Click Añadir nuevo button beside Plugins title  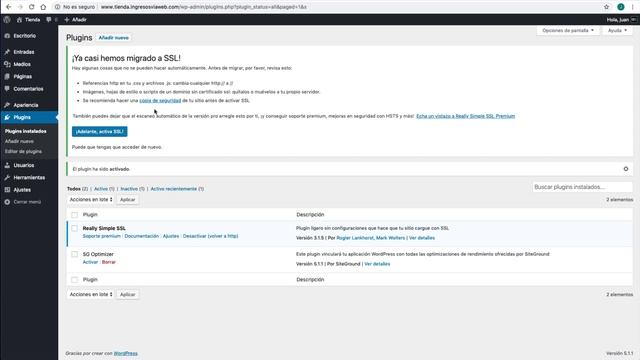pyautogui.click(x=113, y=38)
